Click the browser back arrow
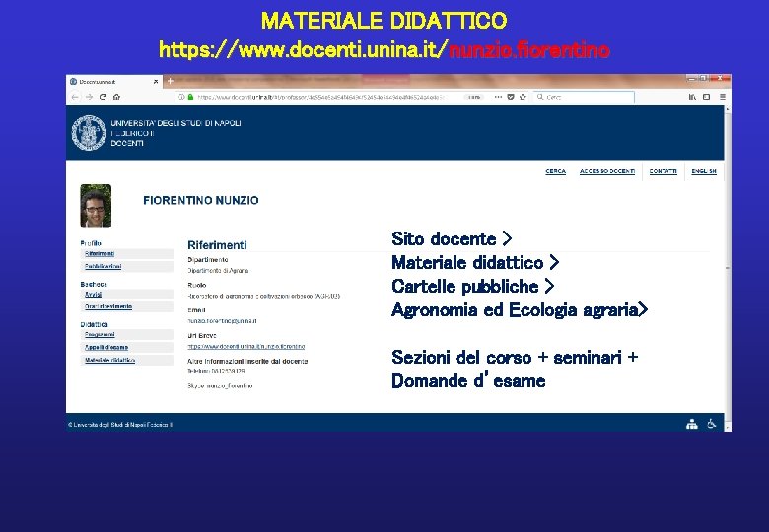Screen dimensions: 769x532 coord(75,97)
